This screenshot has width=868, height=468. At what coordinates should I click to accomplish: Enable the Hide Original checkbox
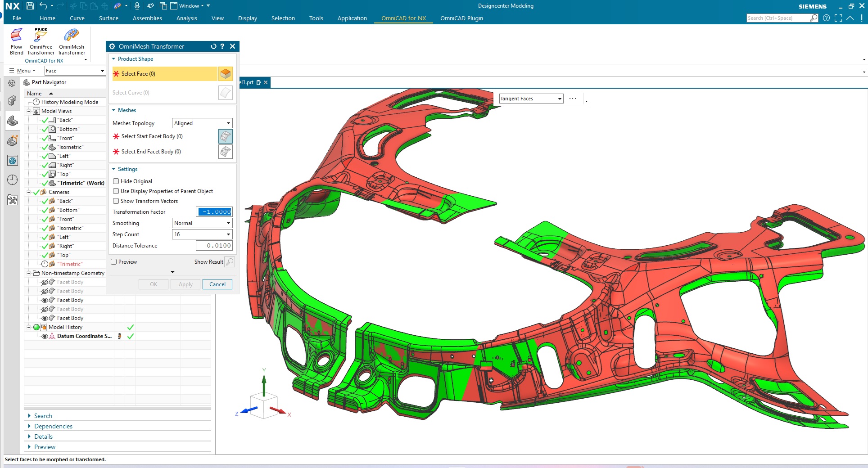point(116,181)
